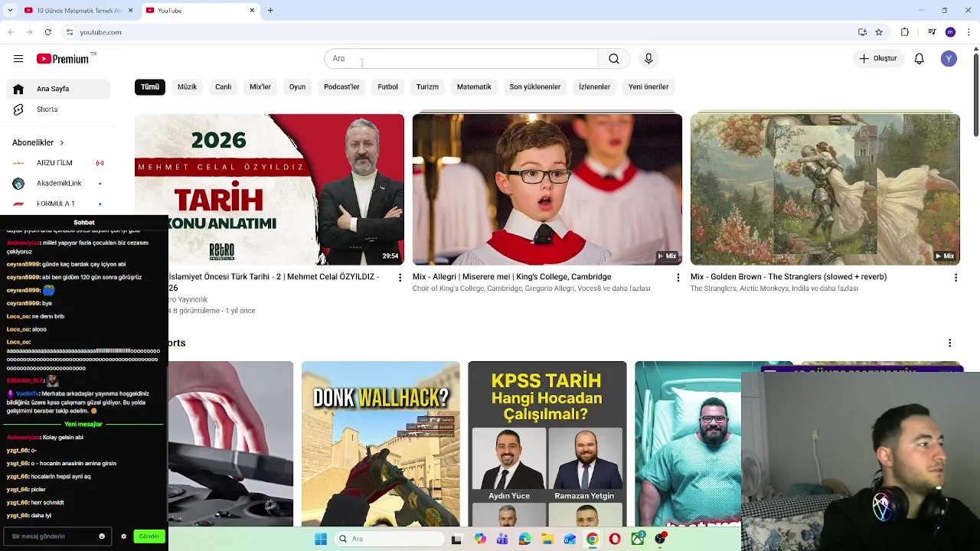
Task: Open chat settings gear icon
Action: 123,536
